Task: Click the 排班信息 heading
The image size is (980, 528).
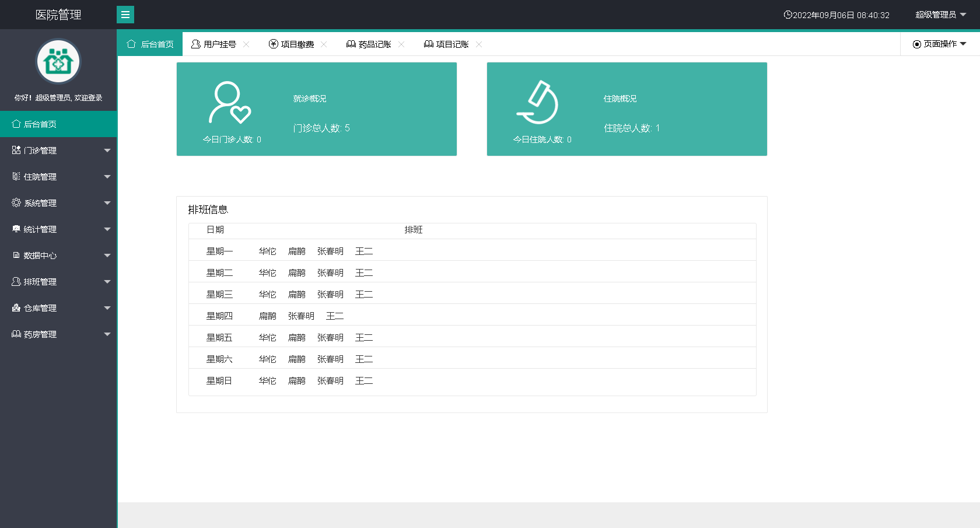Action: click(x=208, y=209)
